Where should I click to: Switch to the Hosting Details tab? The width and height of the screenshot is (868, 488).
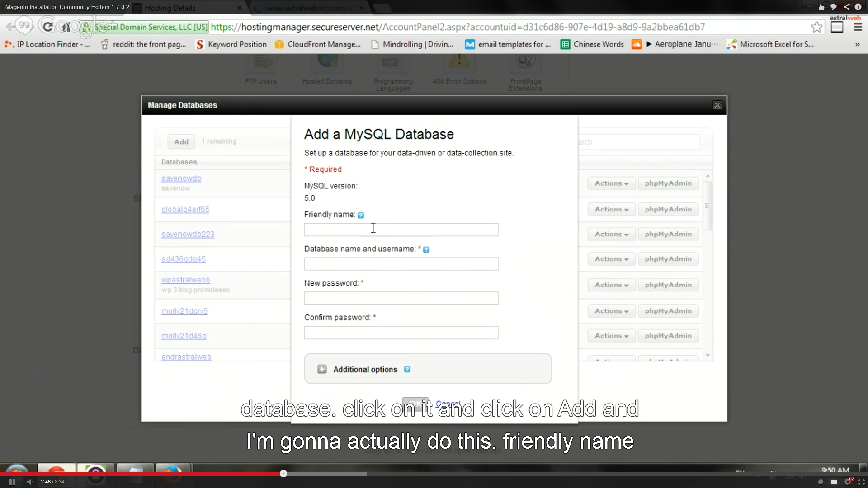pyautogui.click(x=188, y=8)
